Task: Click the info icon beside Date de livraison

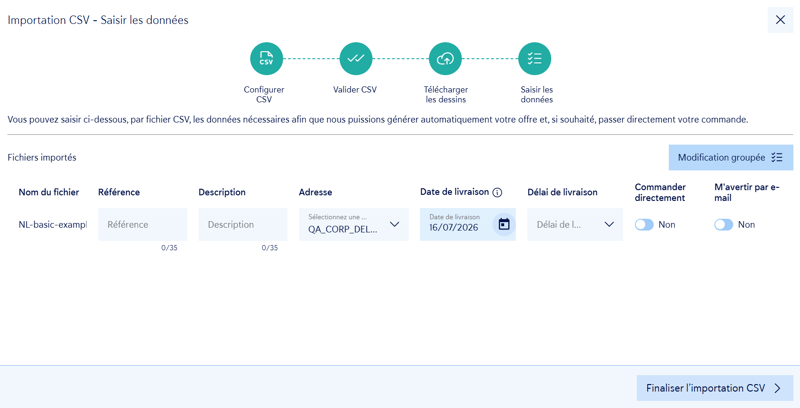Action: (497, 192)
